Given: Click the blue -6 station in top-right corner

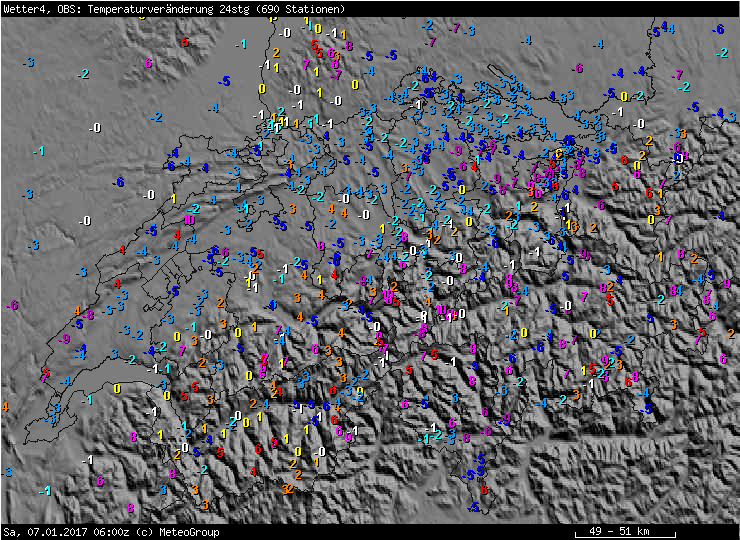Looking at the screenshot, I should coord(717,30).
